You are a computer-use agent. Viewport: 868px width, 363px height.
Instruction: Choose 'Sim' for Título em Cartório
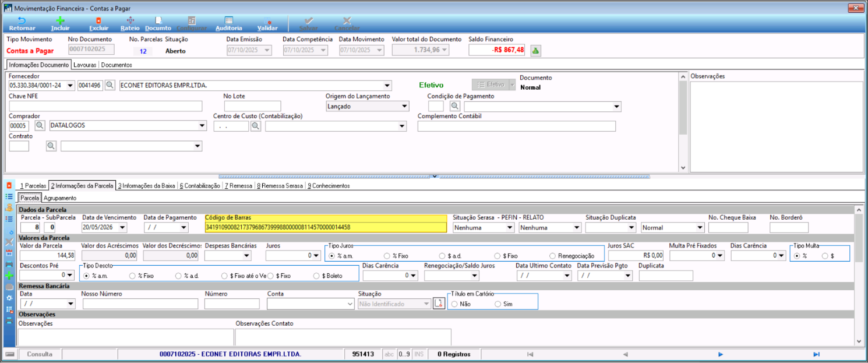pos(503,304)
